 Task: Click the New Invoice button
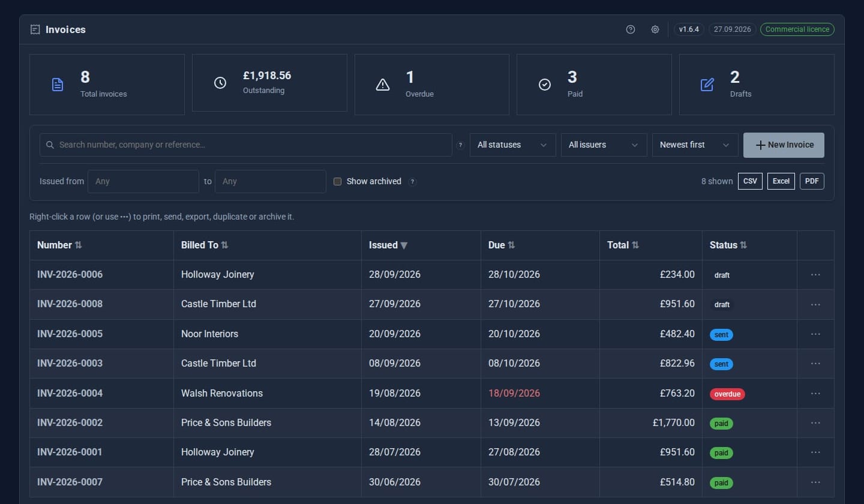point(784,145)
